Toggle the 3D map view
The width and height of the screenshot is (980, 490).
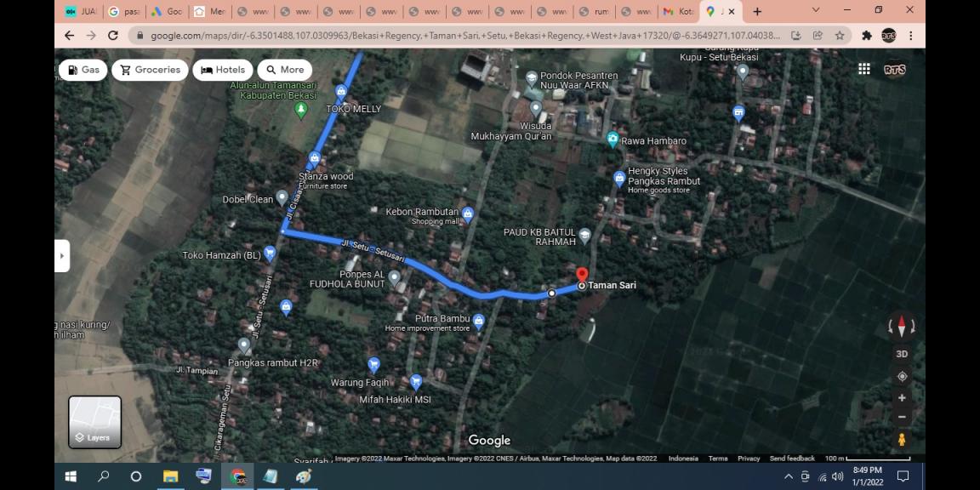pos(902,354)
